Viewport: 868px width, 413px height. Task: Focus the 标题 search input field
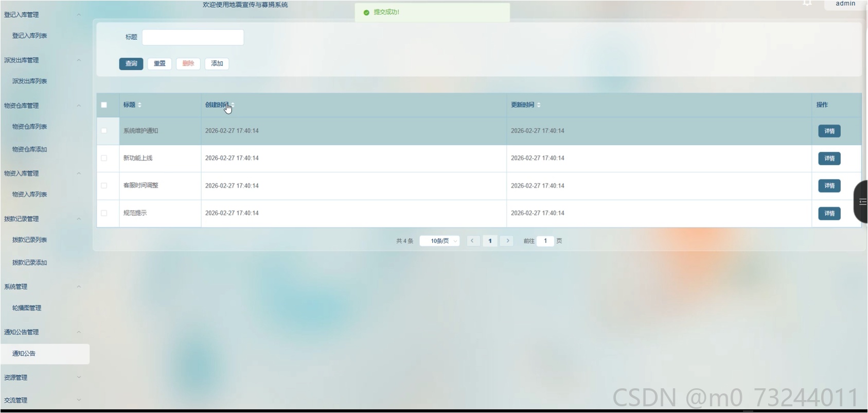click(x=193, y=37)
